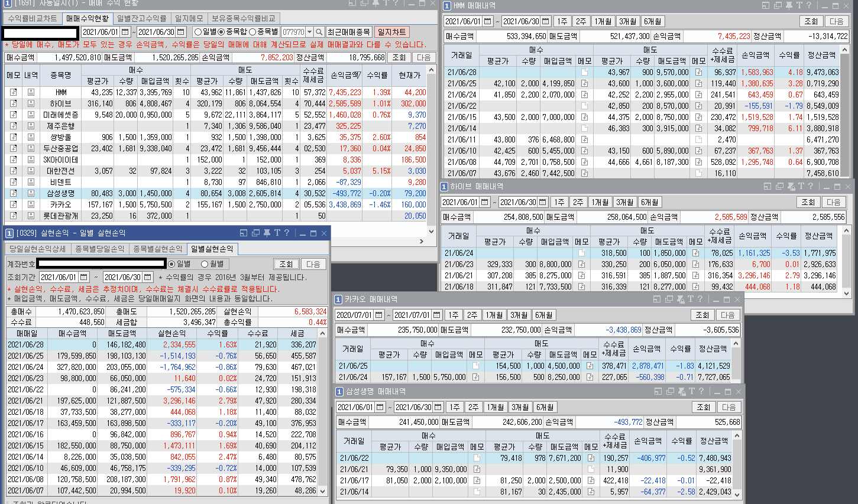
Task: Click 최근매매종목 button
Action: 349,32
